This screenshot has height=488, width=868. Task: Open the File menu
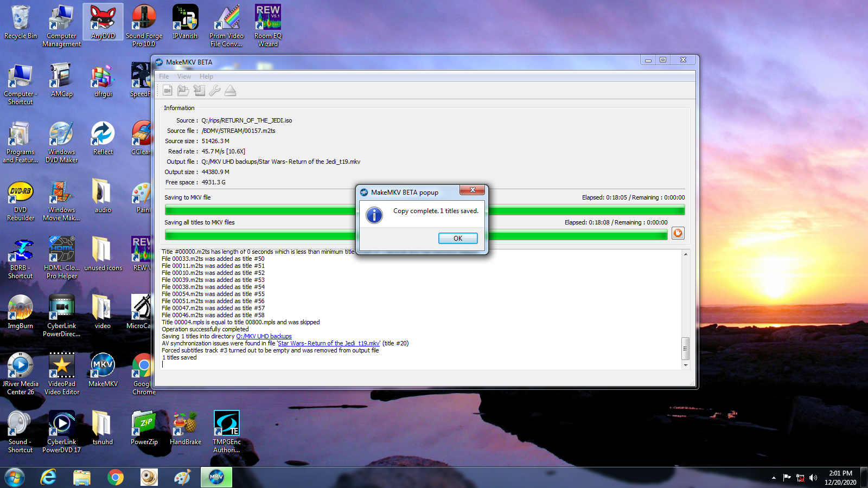click(x=164, y=76)
